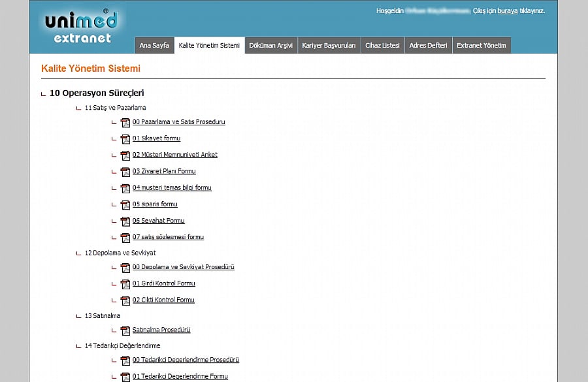Image resolution: width=588 pixels, height=382 pixels.
Task: Click PDF icon beside 02 Cikti Kontrol Formu
Action: [x=125, y=301]
